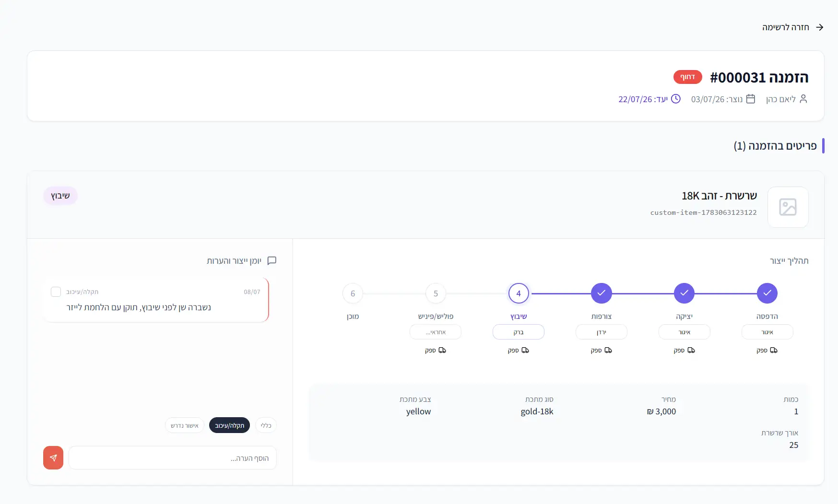Select the כללי note type chip
Image resolution: width=838 pixels, height=504 pixels.
[x=266, y=425]
